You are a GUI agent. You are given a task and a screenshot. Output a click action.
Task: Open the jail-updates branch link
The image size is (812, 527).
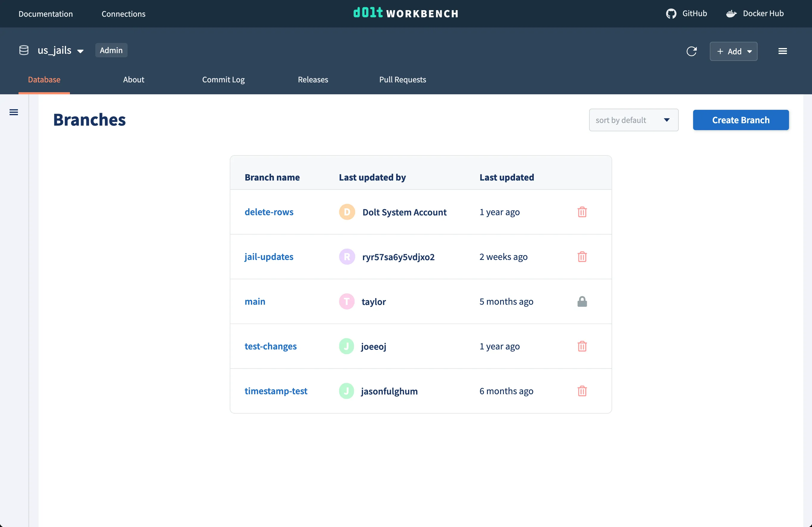point(269,257)
